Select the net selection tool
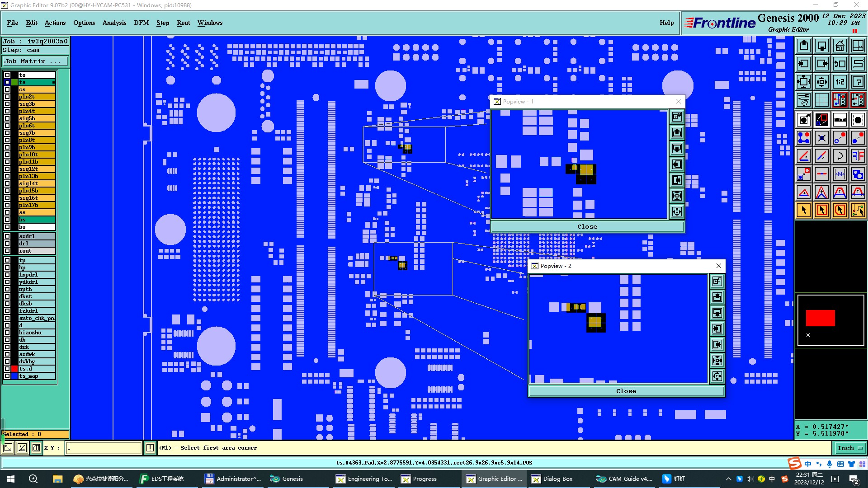Image resolution: width=868 pixels, height=488 pixels. [x=858, y=210]
